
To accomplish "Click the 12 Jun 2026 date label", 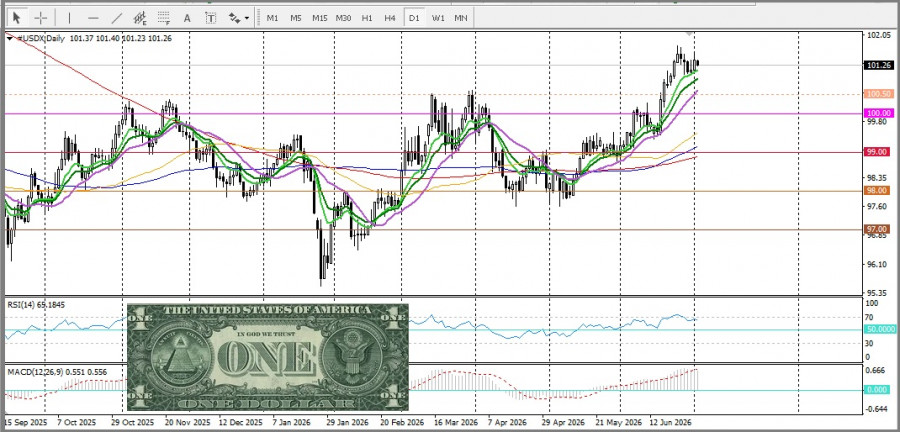I will tap(670, 421).
